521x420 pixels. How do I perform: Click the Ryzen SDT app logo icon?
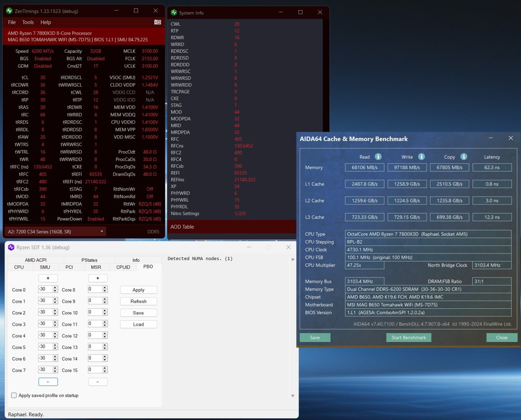pos(11,247)
